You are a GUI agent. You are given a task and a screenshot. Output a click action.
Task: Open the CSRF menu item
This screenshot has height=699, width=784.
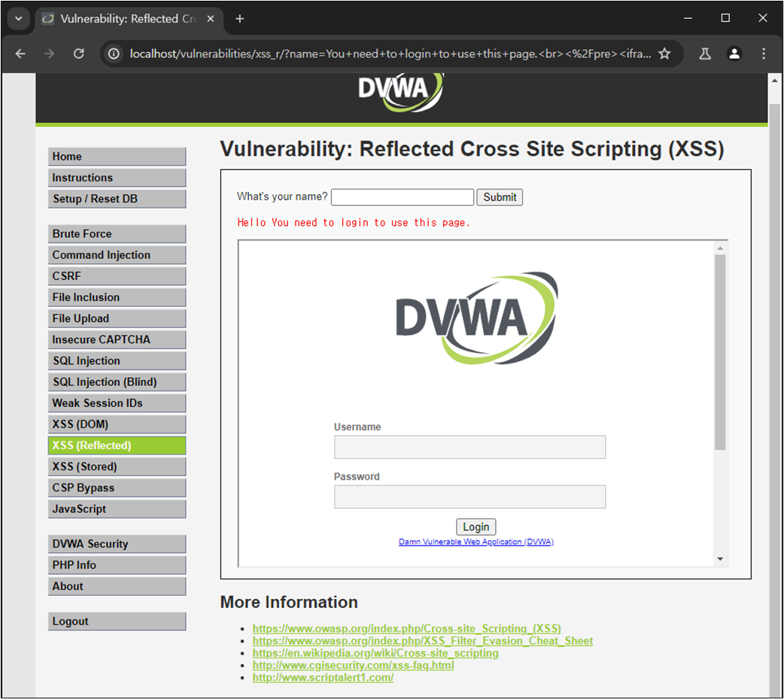(x=117, y=276)
